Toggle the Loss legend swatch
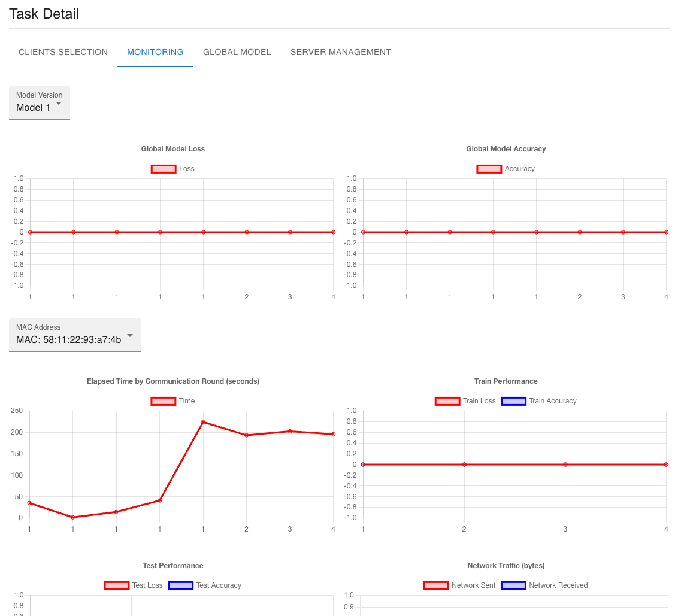The width and height of the screenshot is (681, 616). pyautogui.click(x=164, y=169)
